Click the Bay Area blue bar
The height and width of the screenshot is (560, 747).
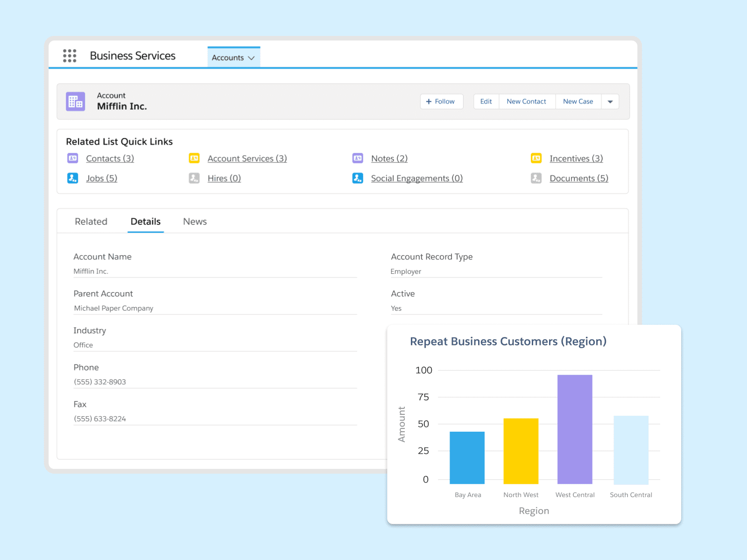[467, 458]
